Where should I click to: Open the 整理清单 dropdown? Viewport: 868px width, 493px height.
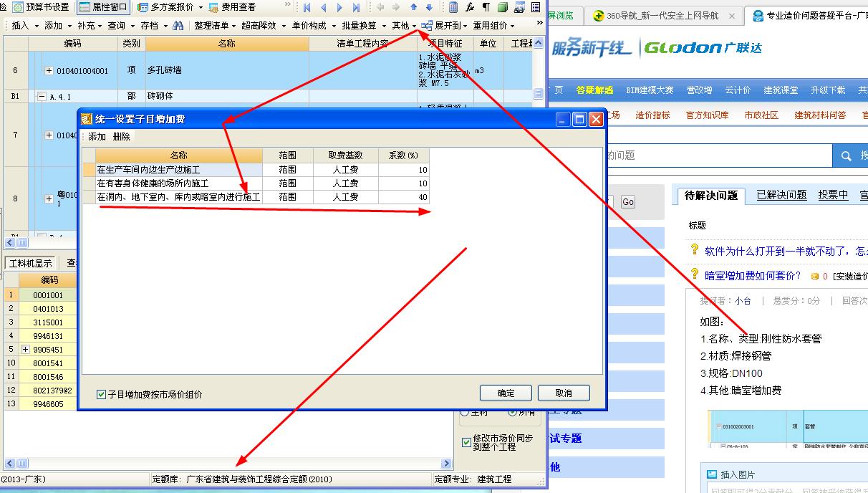pyautogui.click(x=216, y=25)
